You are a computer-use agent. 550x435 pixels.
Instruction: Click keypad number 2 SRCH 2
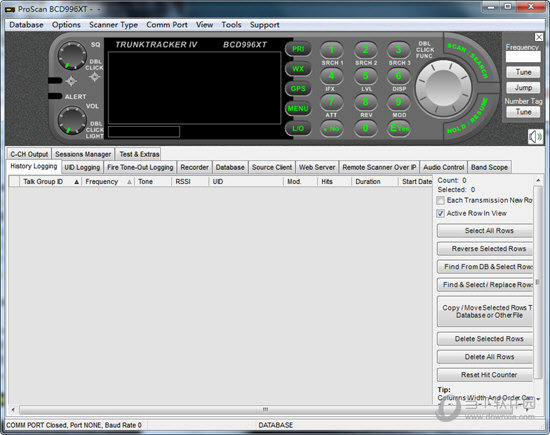[365, 50]
